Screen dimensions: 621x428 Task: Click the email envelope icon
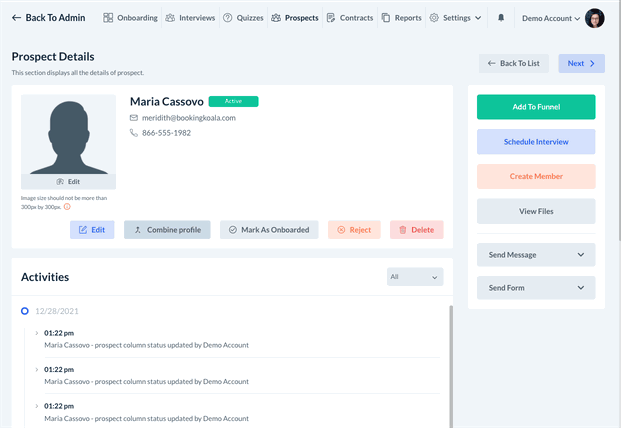click(x=134, y=118)
